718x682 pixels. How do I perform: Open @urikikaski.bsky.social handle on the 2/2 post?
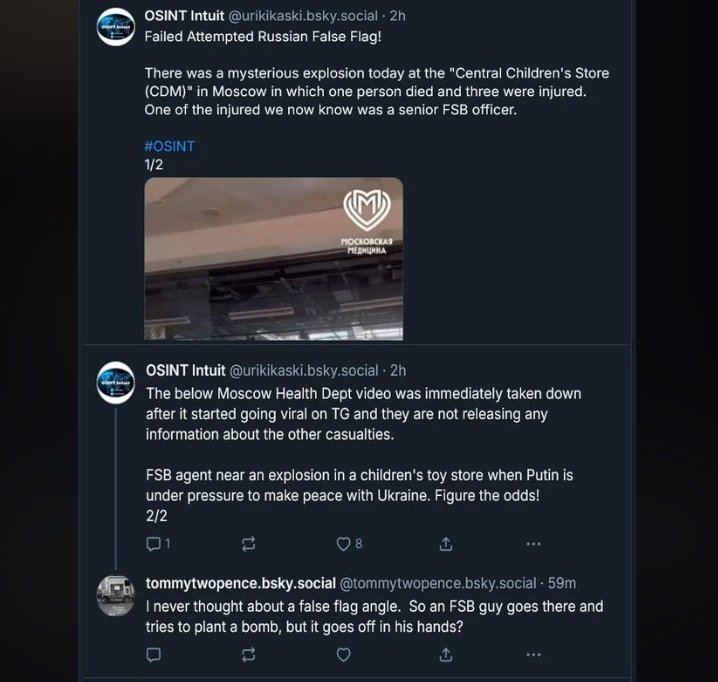pyautogui.click(x=304, y=370)
